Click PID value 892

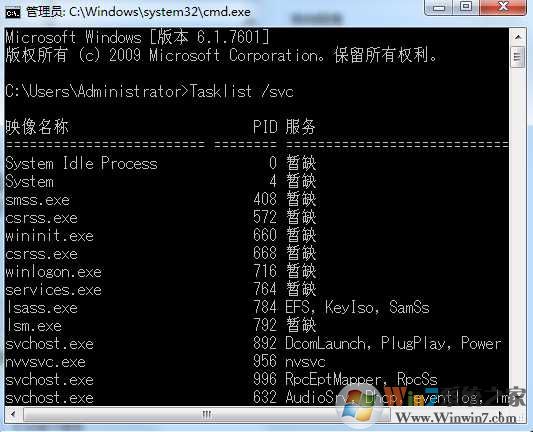tap(265, 344)
